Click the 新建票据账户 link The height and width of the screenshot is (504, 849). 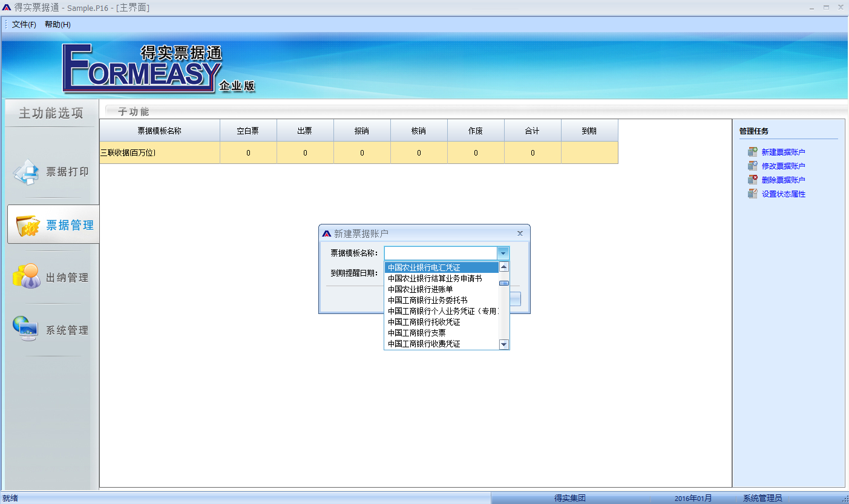783,152
